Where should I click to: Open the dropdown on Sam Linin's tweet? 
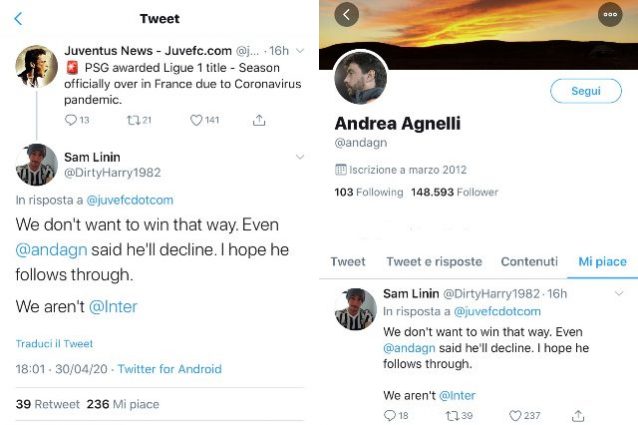click(x=300, y=157)
